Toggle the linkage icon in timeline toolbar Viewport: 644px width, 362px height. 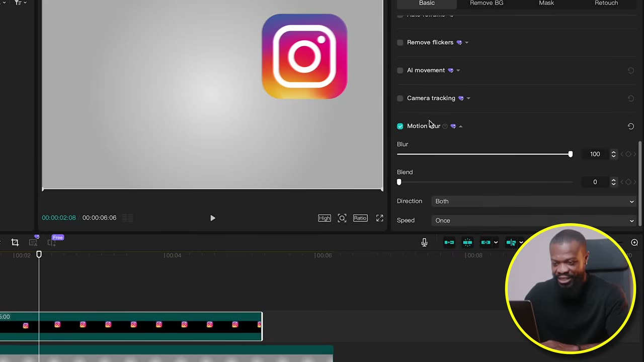click(486, 243)
